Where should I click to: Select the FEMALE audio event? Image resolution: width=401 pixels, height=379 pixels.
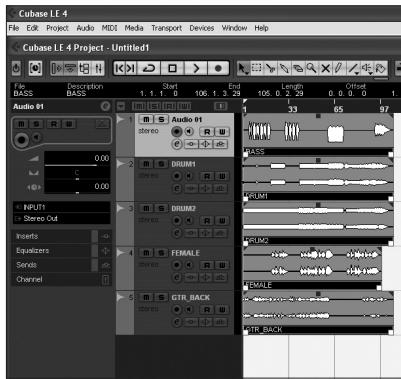point(312,268)
